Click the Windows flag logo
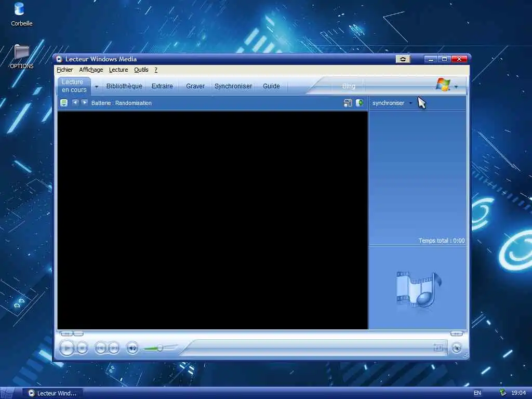 pos(443,85)
